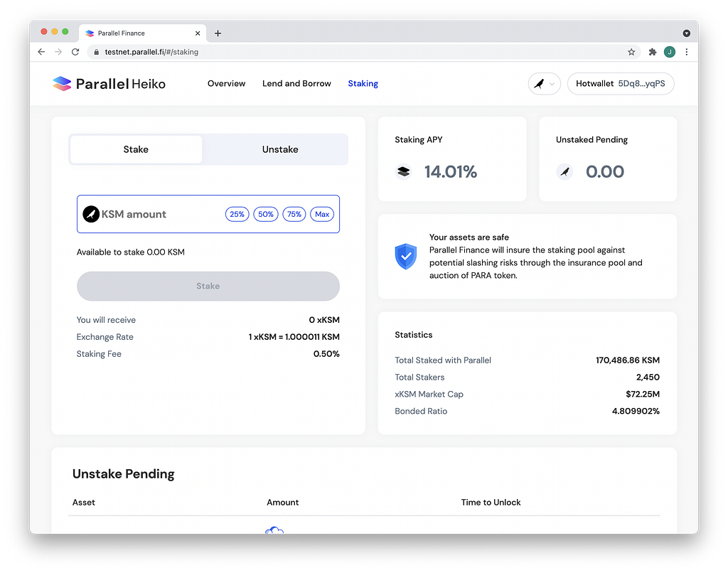Click the Staking APY layers icon

click(x=404, y=172)
